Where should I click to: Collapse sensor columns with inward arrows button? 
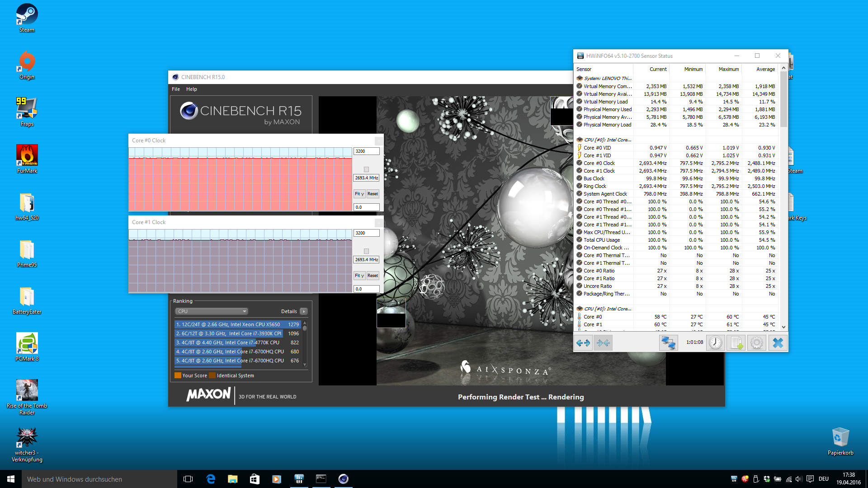603,343
